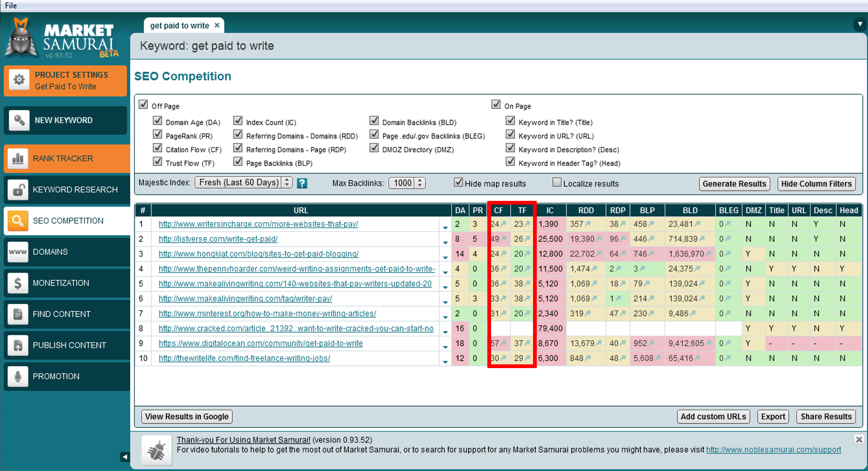868x471 pixels.
Task: Close the 'get paid to write' tab
Action: (x=217, y=25)
